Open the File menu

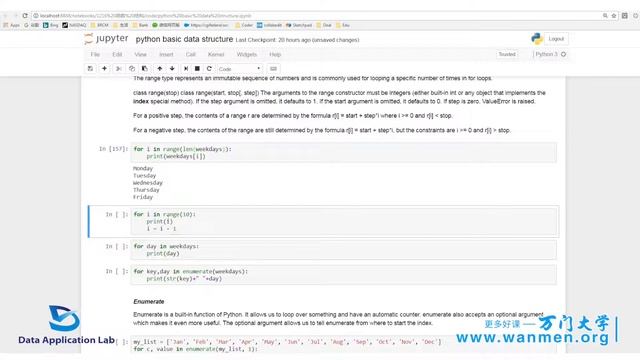[95, 54]
